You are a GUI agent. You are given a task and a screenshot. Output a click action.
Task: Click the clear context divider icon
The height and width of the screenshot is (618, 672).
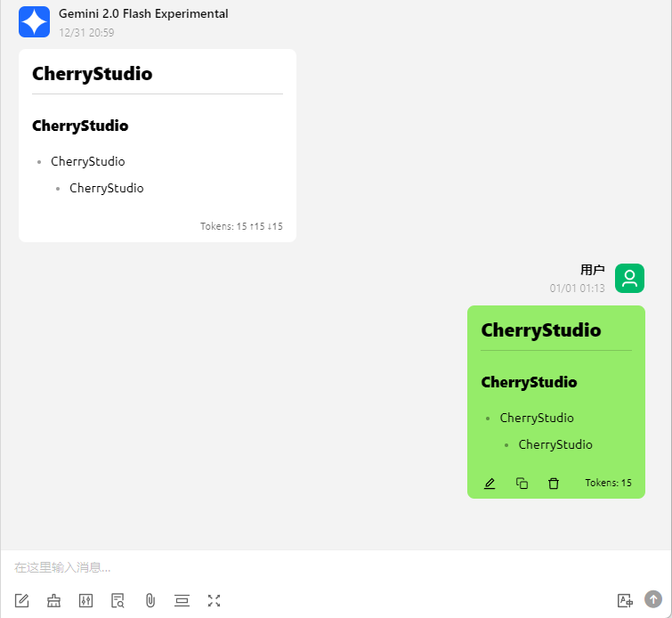click(182, 600)
